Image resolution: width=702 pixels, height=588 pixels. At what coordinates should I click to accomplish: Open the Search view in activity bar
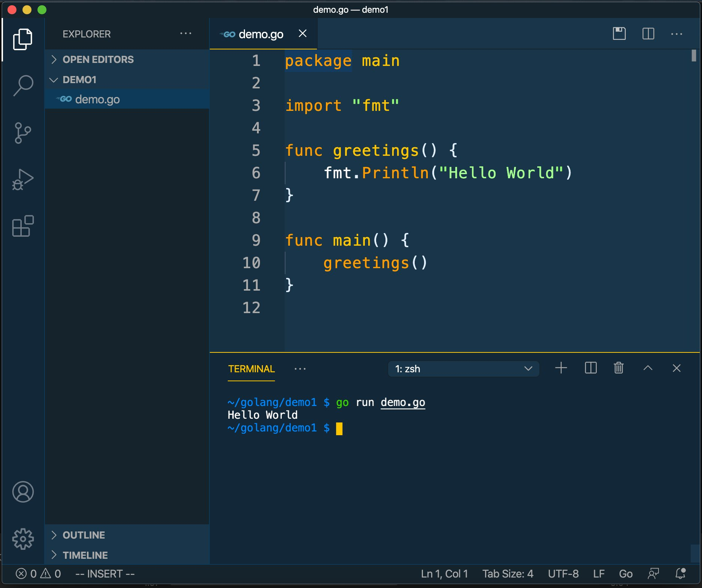23,86
